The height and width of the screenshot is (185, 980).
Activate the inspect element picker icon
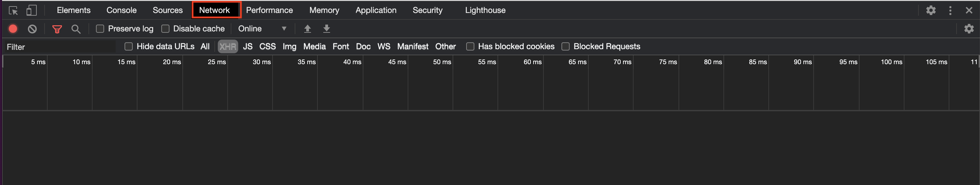[13, 11]
